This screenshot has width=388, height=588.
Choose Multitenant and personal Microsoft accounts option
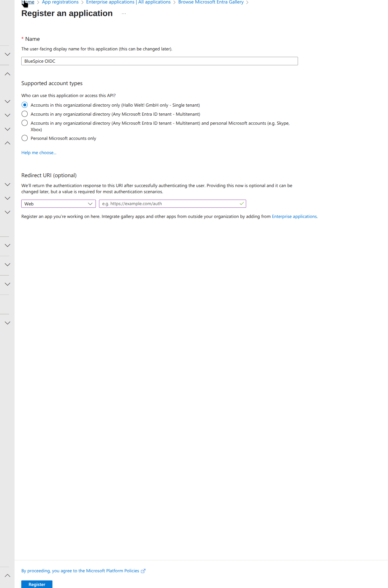point(25,123)
